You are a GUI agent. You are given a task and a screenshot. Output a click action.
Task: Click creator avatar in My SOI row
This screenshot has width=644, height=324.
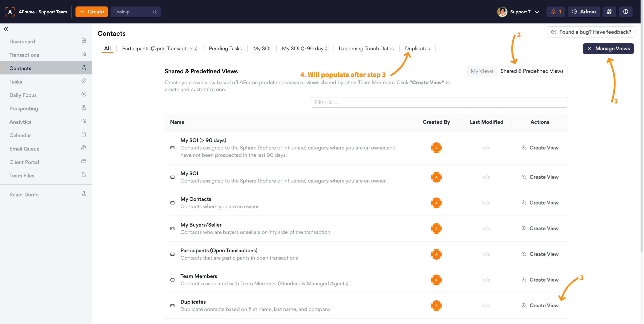pyautogui.click(x=436, y=177)
